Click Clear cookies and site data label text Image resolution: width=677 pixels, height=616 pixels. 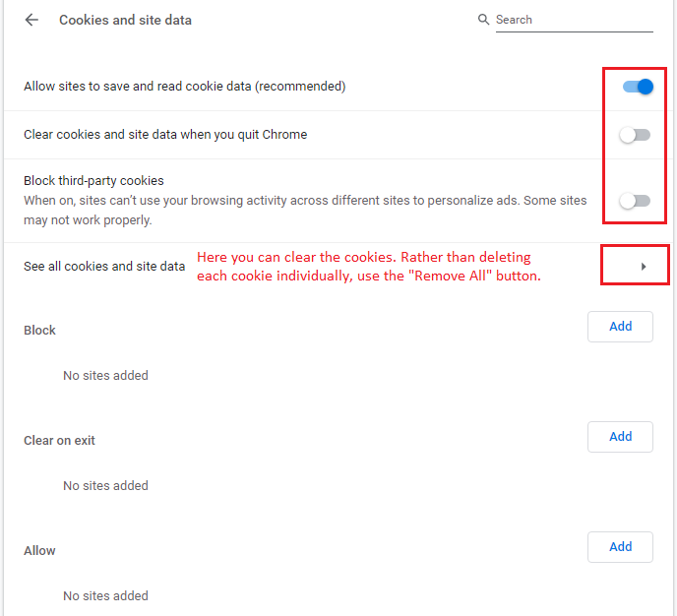pyautogui.click(x=165, y=135)
